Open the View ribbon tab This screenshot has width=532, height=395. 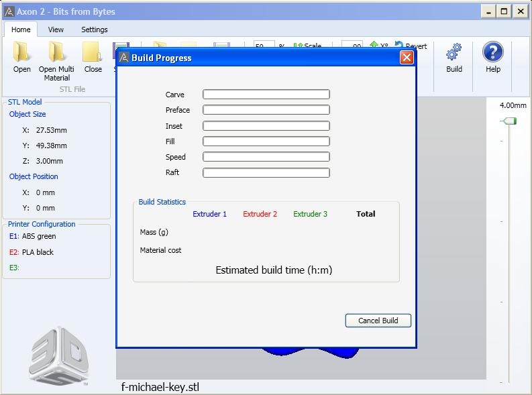pos(56,30)
